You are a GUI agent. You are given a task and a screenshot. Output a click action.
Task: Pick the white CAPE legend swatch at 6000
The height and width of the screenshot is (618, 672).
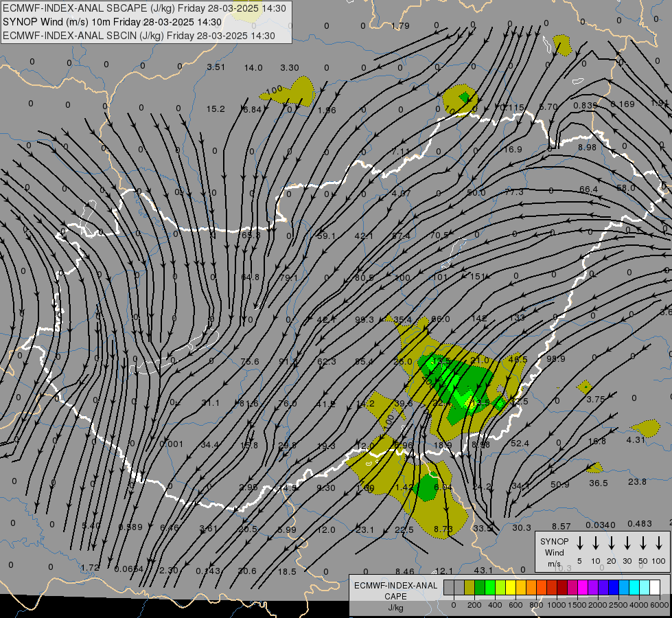(x=655, y=587)
